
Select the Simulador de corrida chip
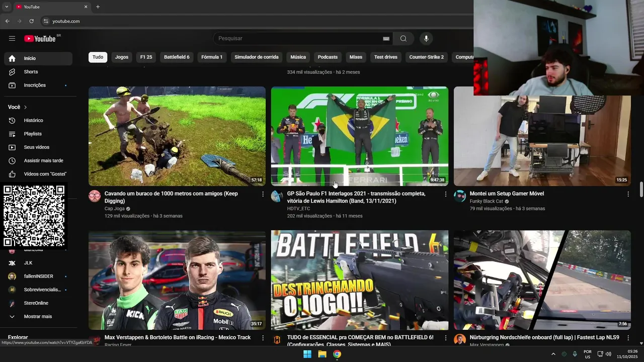pos(257,57)
